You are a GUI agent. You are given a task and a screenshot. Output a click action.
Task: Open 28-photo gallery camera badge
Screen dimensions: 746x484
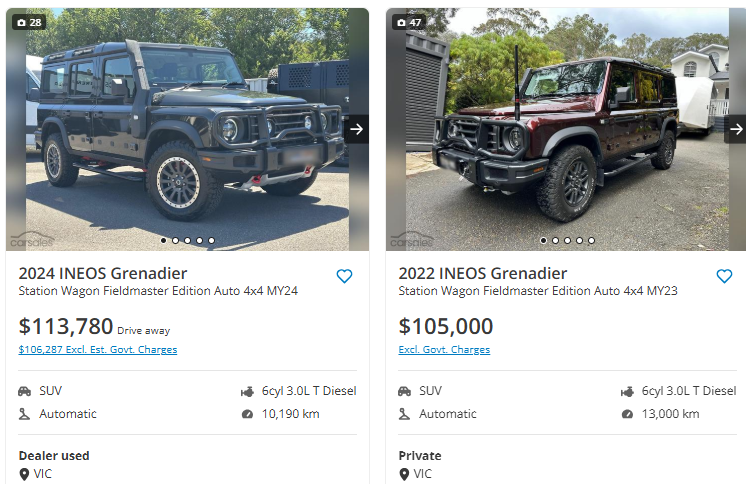click(x=28, y=22)
